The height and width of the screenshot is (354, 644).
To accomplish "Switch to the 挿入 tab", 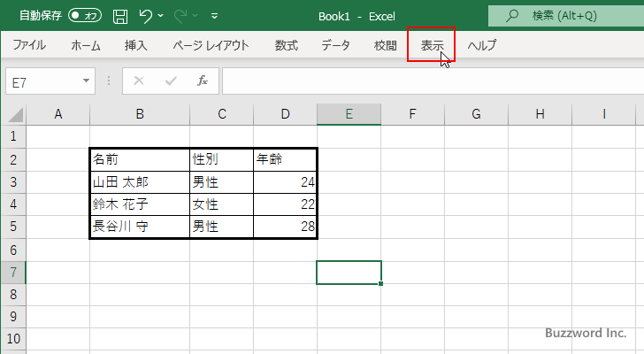I will [136, 45].
